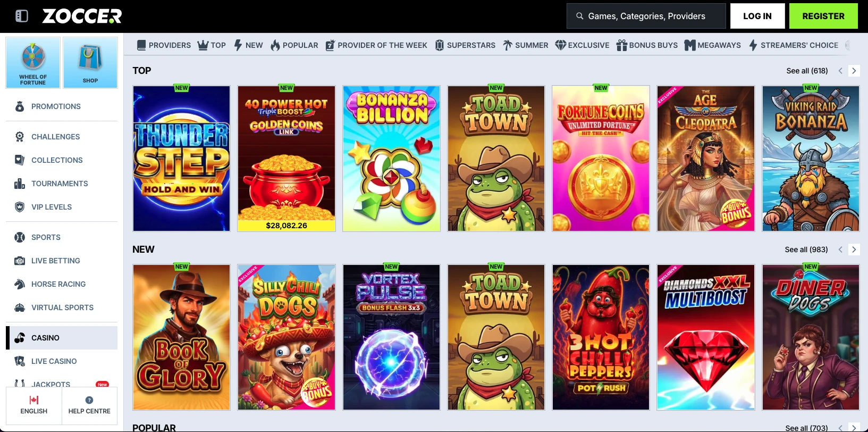The height and width of the screenshot is (432, 868).
Task: Click the Horse Racing icon
Action: tap(20, 284)
